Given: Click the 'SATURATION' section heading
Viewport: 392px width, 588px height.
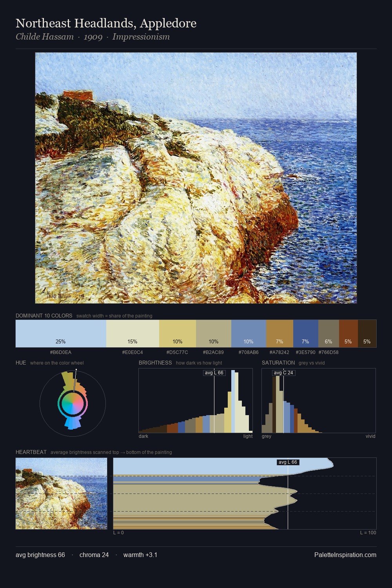Looking at the screenshot, I should pyautogui.click(x=278, y=363).
